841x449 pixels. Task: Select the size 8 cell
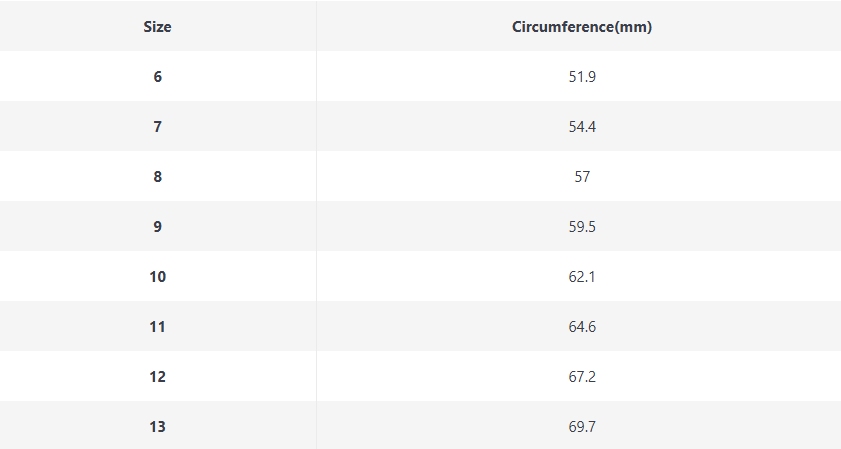[158, 177]
